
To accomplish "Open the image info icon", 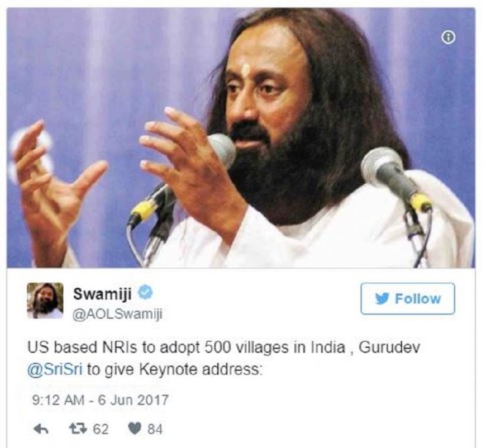I will (448, 38).
